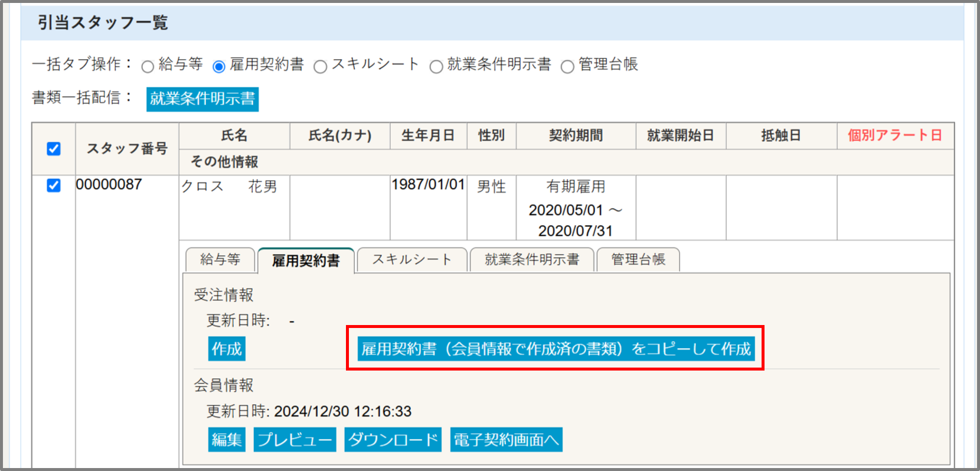Select the スキルシート bulk tab radio button

[x=321, y=66]
